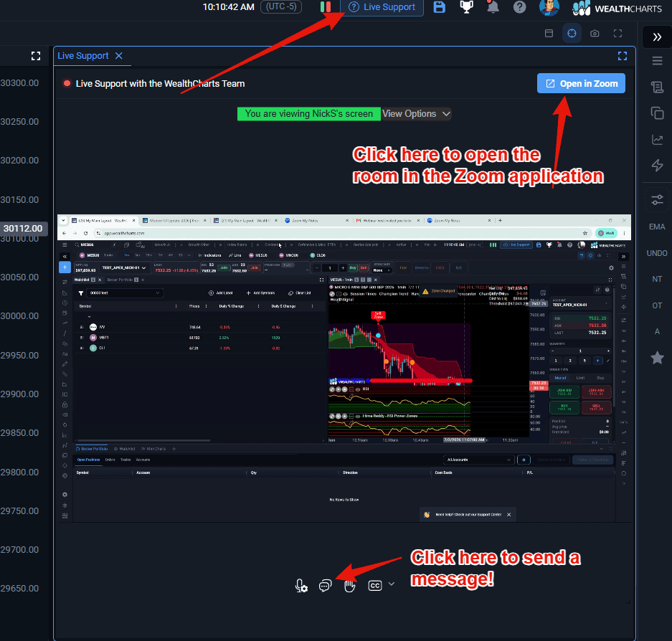Select the Live Support panel tab
The image size is (672, 641).
83,56
